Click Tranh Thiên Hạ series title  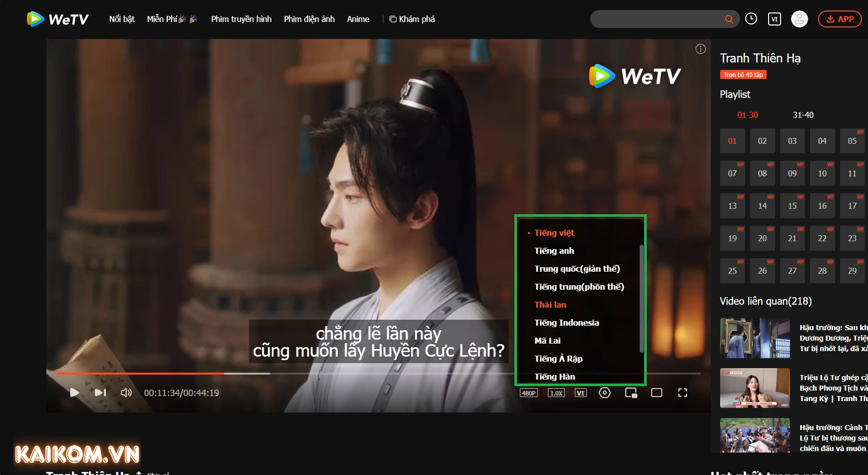point(760,58)
